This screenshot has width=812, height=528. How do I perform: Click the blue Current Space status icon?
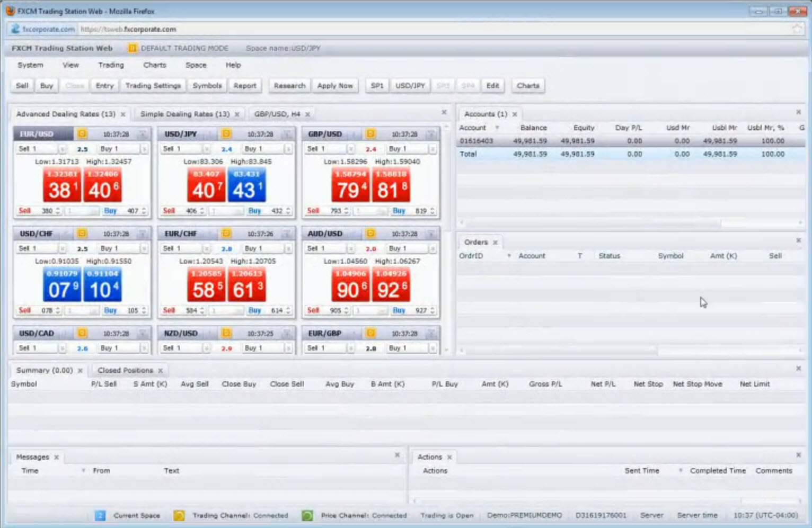[x=100, y=515]
